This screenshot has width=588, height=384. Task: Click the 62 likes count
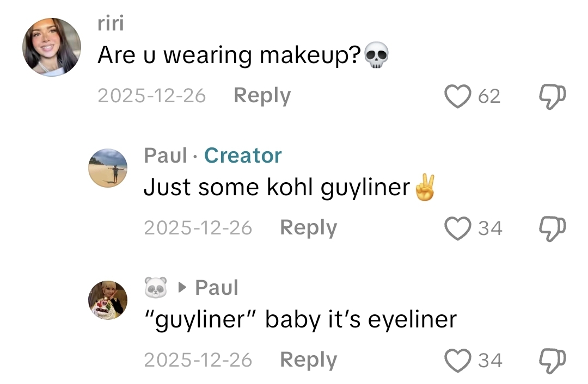click(x=489, y=96)
